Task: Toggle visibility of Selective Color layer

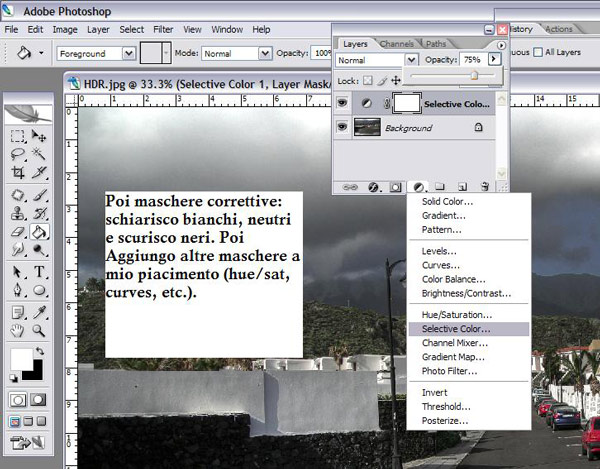Action: (343, 102)
